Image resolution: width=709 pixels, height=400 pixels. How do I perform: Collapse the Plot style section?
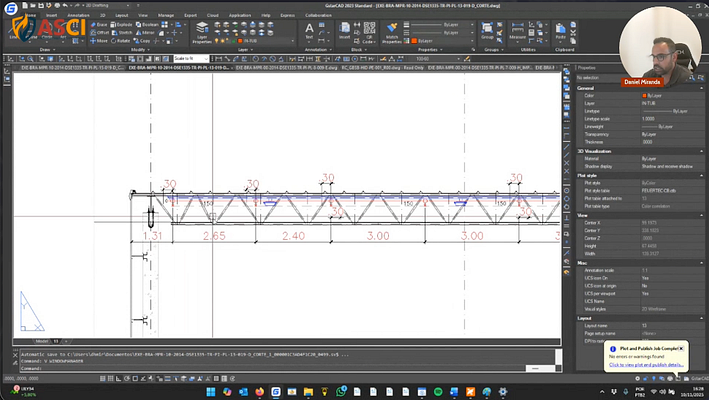(x=702, y=175)
